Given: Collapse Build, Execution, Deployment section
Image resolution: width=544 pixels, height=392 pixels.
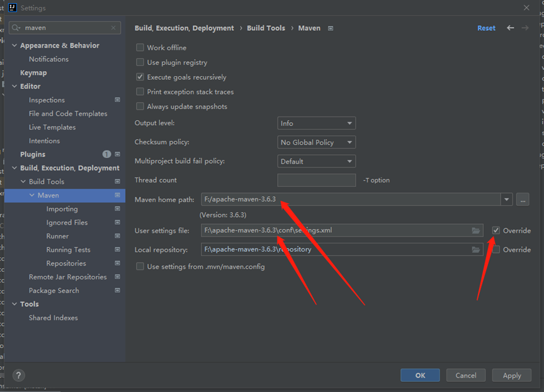Looking at the screenshot, I should click(14, 168).
